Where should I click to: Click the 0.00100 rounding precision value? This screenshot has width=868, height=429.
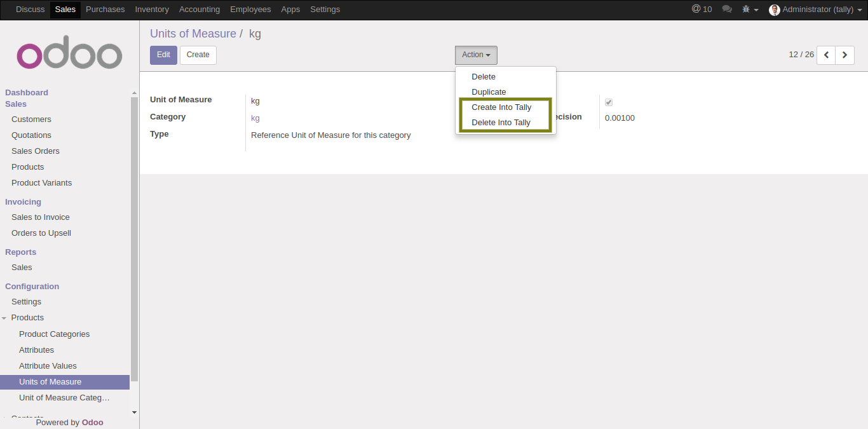tap(620, 118)
